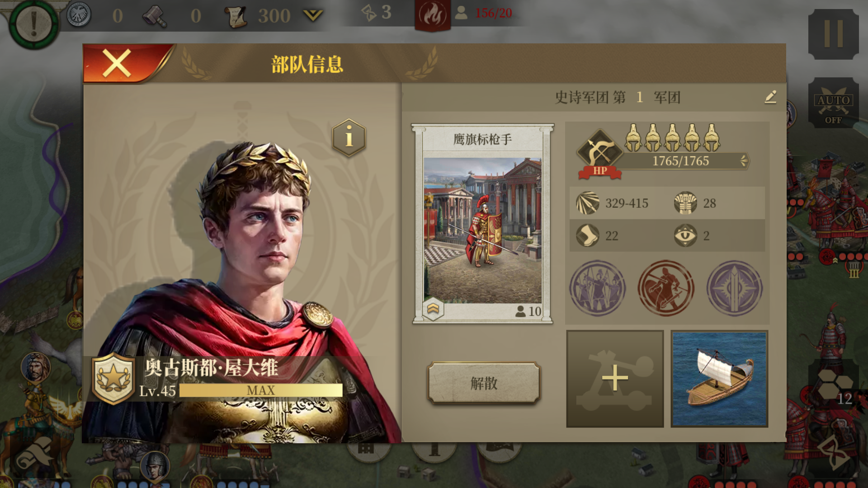Click the general rank star shield badge
This screenshot has width=868, height=488.
click(113, 379)
